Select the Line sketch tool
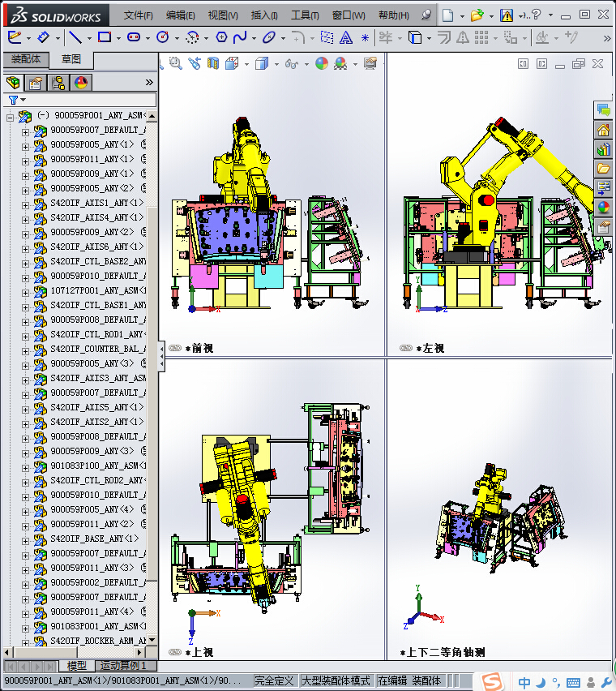The width and height of the screenshot is (616, 691). click(x=75, y=37)
